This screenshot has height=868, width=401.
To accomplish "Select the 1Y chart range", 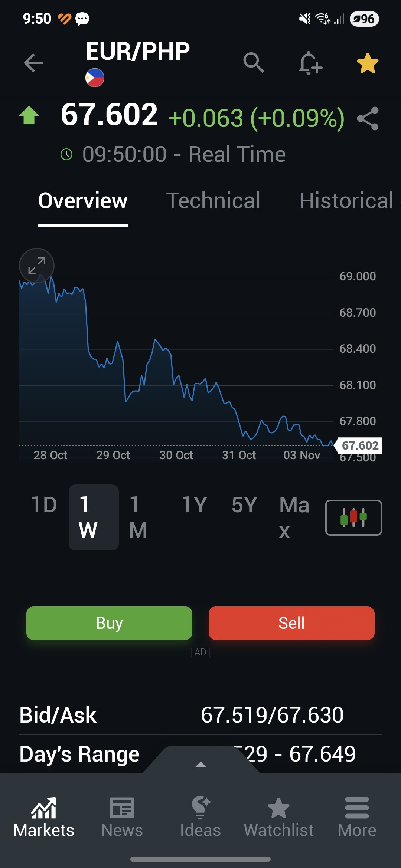I will (x=195, y=505).
